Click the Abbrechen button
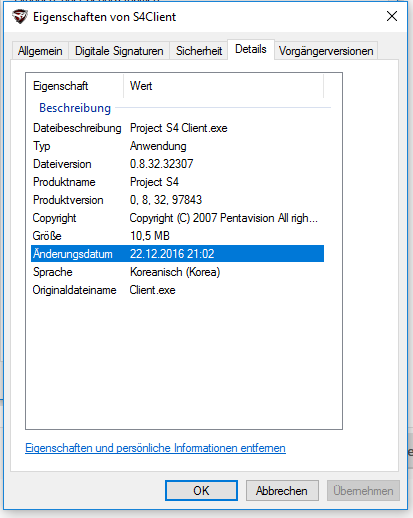 click(x=282, y=491)
